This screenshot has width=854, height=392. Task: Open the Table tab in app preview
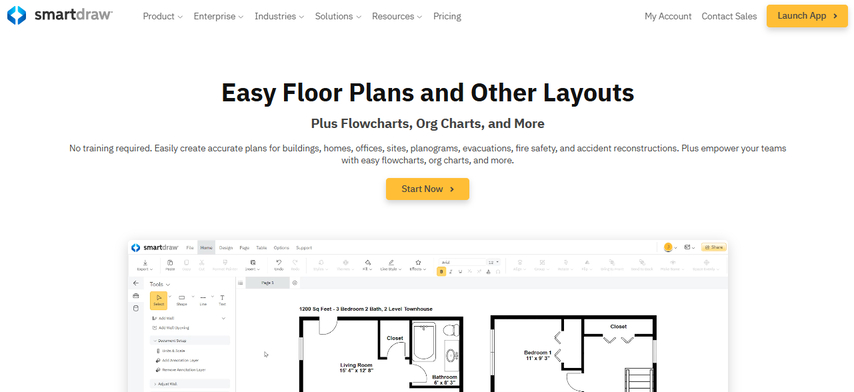261,248
